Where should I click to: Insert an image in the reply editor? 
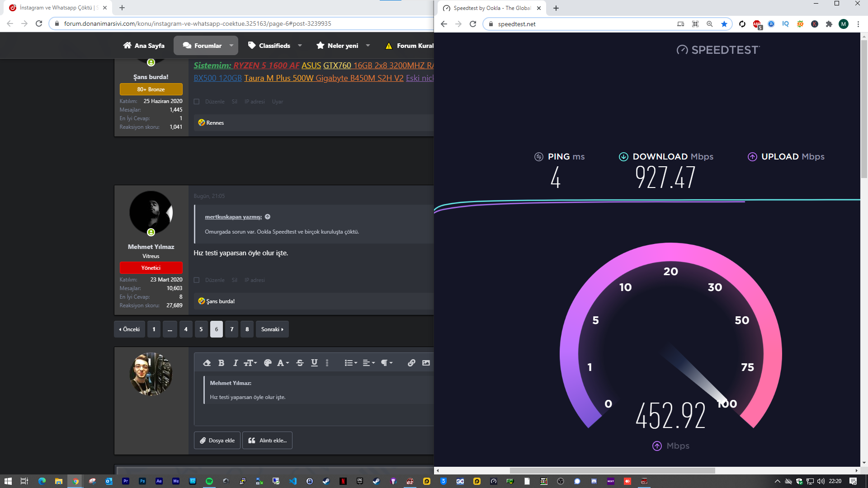(426, 363)
